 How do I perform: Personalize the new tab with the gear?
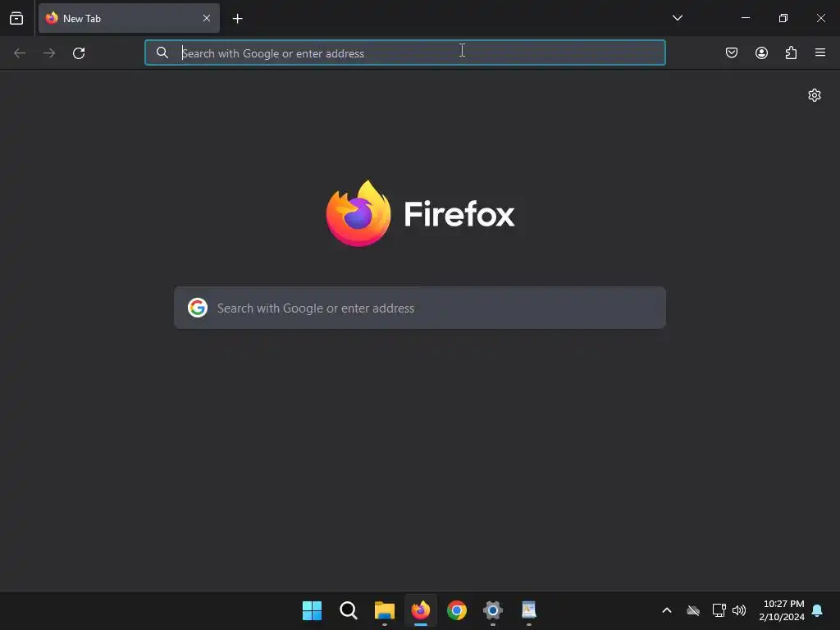tap(815, 95)
